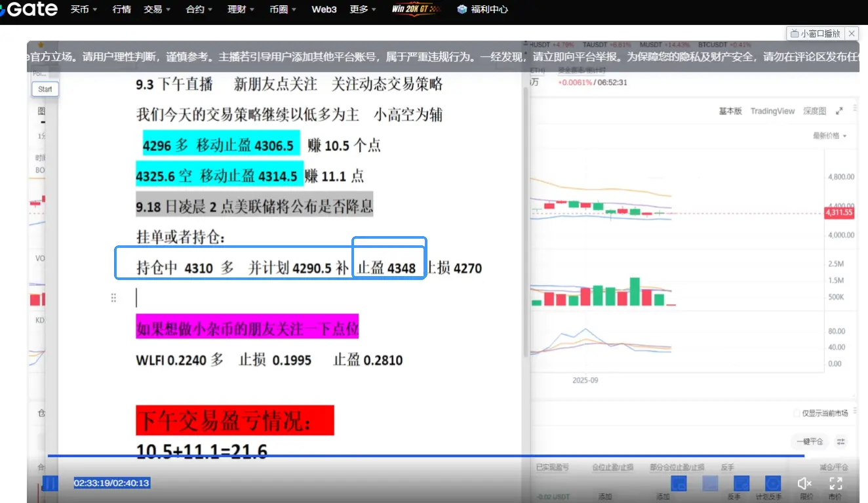Close the small-window playback bar with X

(x=852, y=33)
